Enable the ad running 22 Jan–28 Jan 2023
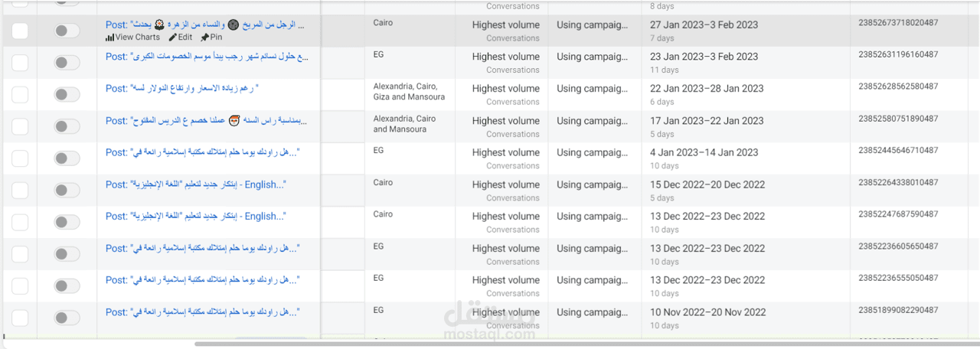This screenshot has height=349, width=980. pos(67,94)
